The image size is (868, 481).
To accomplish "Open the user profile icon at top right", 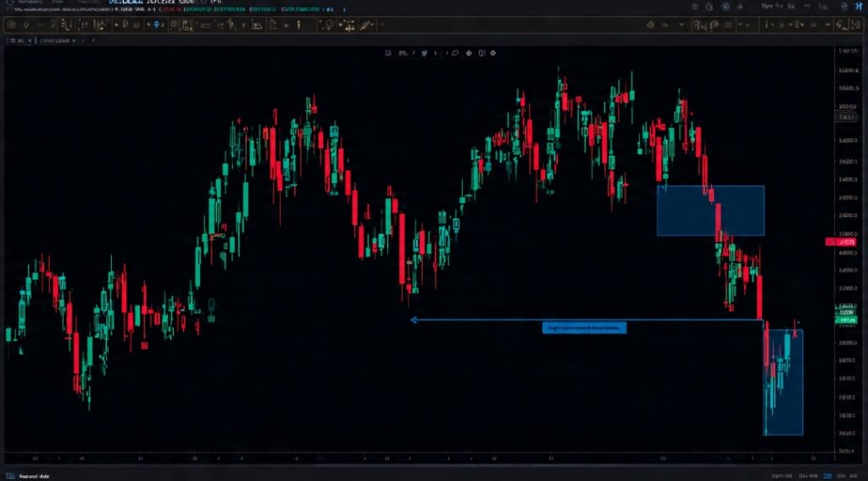I will (x=844, y=7).
